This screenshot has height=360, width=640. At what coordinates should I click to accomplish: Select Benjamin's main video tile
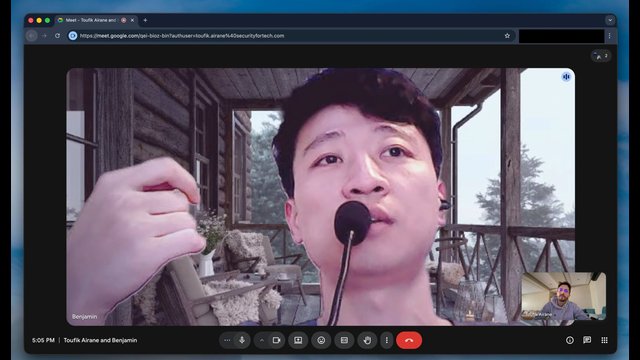(x=321, y=196)
